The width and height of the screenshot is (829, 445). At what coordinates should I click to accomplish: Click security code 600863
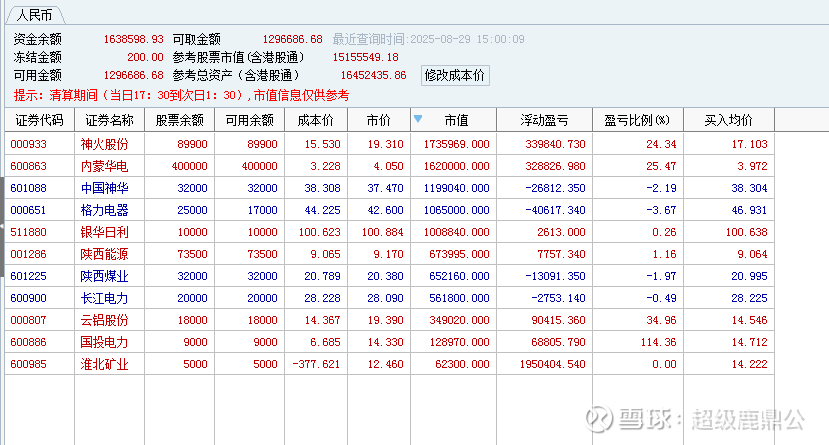pos(29,166)
